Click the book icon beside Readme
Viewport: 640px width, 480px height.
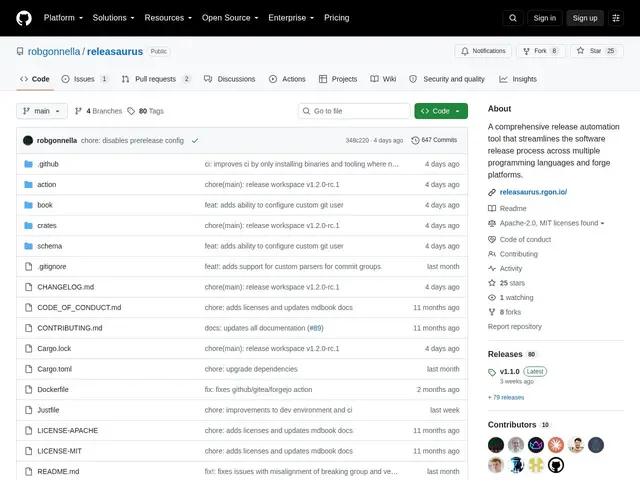point(492,209)
